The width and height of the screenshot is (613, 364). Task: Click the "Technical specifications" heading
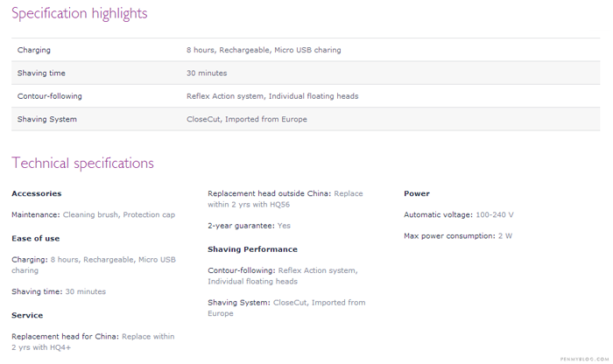pyautogui.click(x=82, y=163)
